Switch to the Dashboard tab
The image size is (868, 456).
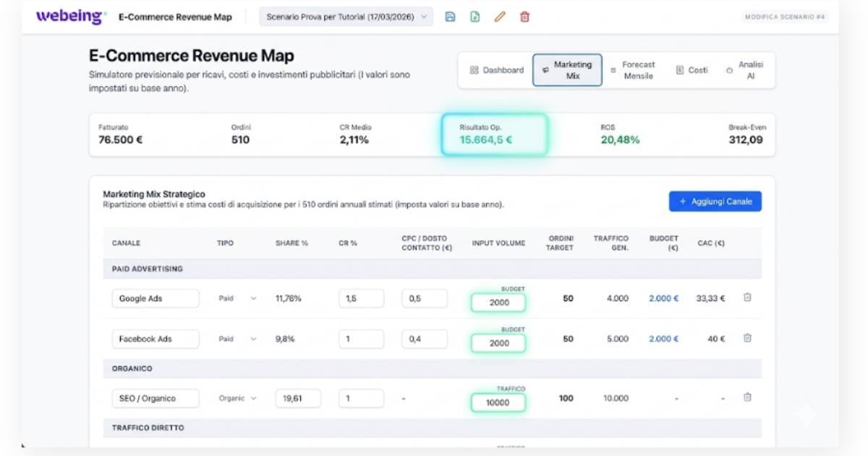tap(496, 70)
